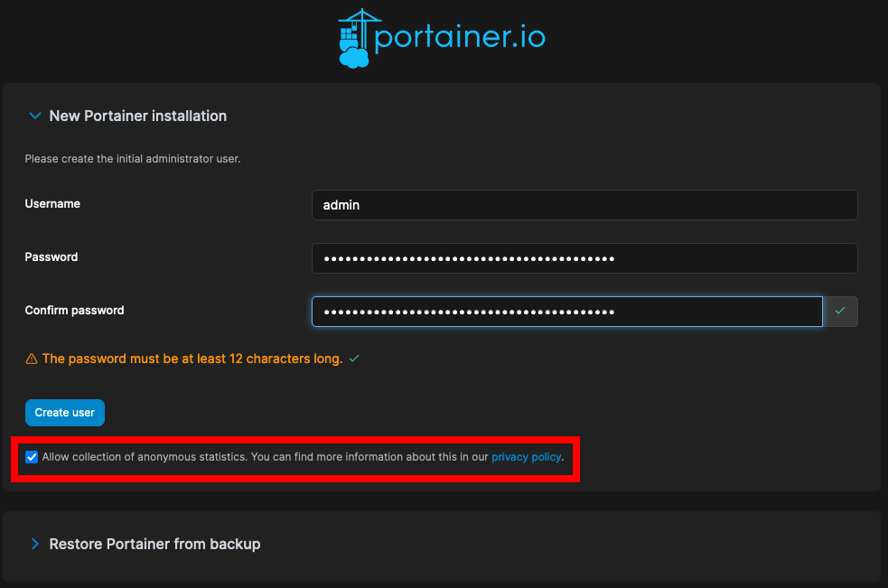Click the 'Restore Portainer from backup' heading text
Viewport: 888px width, 588px height.
click(x=154, y=544)
